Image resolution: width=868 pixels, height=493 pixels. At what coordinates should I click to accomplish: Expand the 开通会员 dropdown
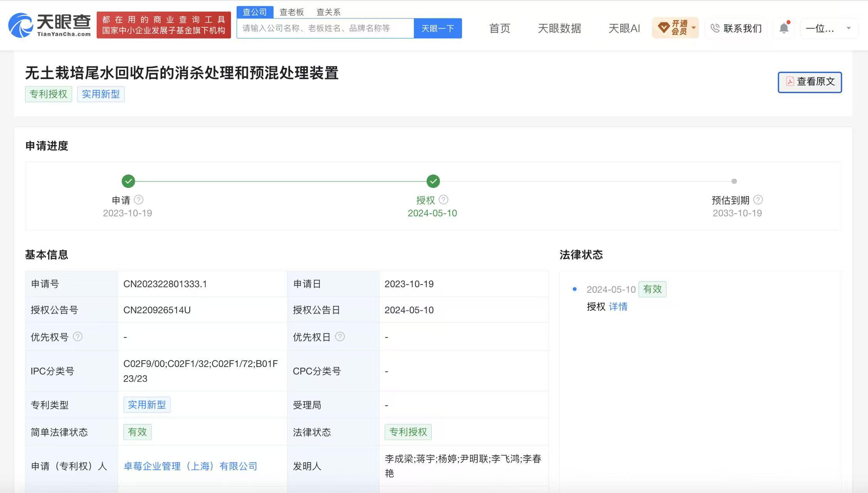[675, 28]
